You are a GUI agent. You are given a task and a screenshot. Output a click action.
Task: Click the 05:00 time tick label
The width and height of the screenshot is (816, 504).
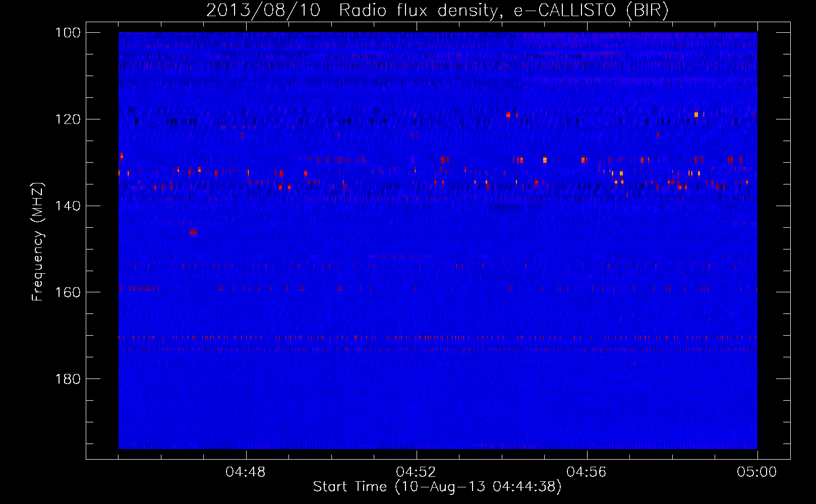coord(757,472)
